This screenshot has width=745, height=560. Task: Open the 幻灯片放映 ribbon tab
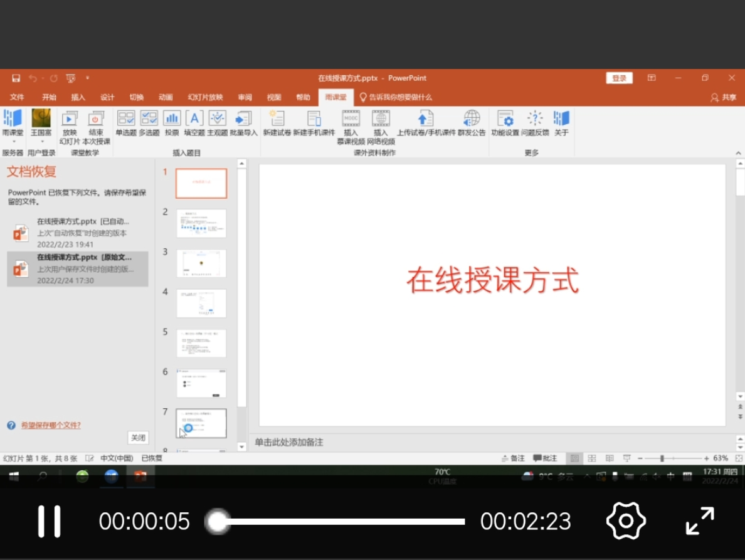(205, 97)
